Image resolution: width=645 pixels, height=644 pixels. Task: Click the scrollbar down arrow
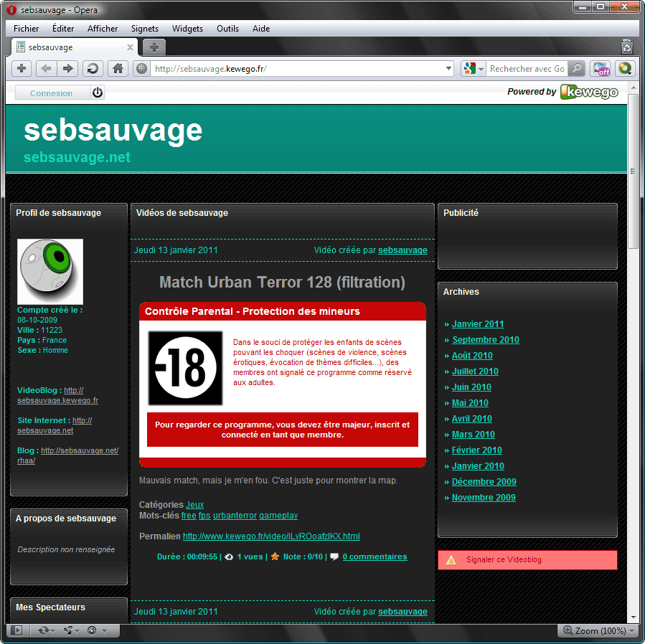(x=633, y=617)
